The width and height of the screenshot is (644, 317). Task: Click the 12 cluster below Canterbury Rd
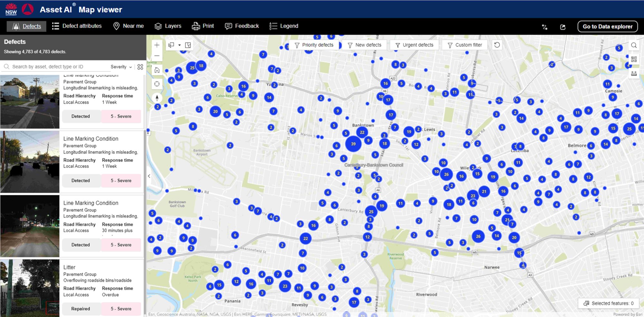tap(367, 237)
